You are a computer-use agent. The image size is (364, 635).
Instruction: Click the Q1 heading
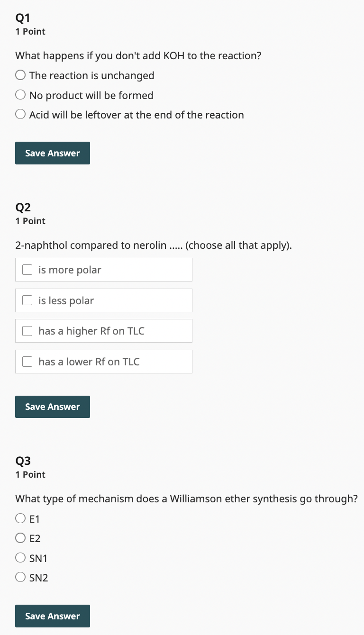coord(23,18)
